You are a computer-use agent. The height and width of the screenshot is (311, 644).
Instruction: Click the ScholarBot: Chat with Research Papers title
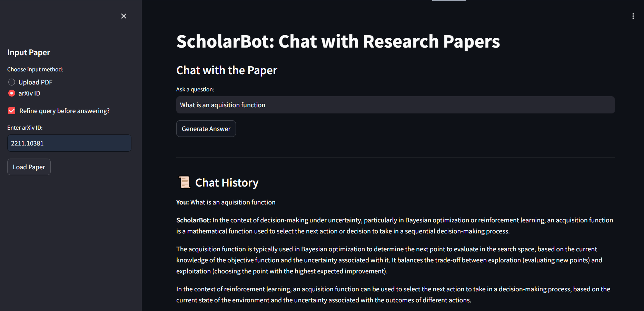(338, 41)
